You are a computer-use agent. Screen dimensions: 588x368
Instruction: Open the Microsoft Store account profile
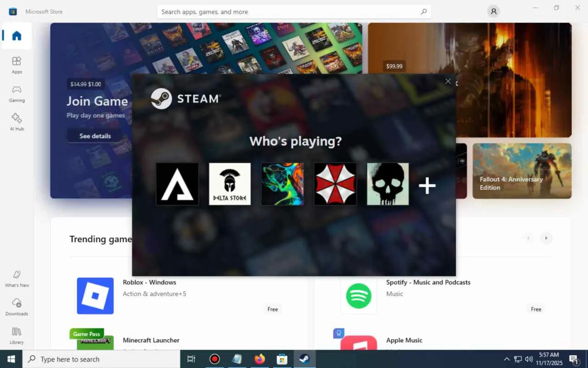tap(494, 11)
